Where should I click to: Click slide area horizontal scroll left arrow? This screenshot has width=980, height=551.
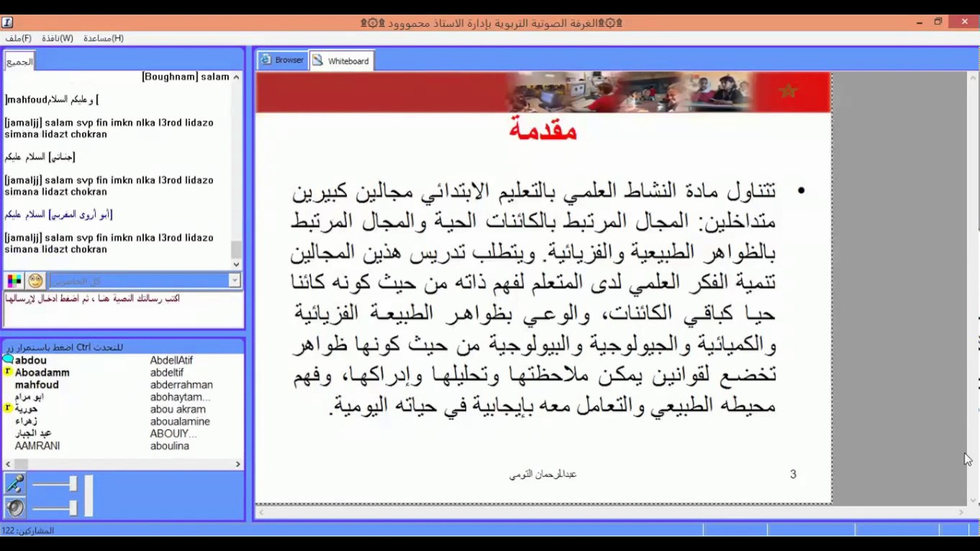pos(260,513)
